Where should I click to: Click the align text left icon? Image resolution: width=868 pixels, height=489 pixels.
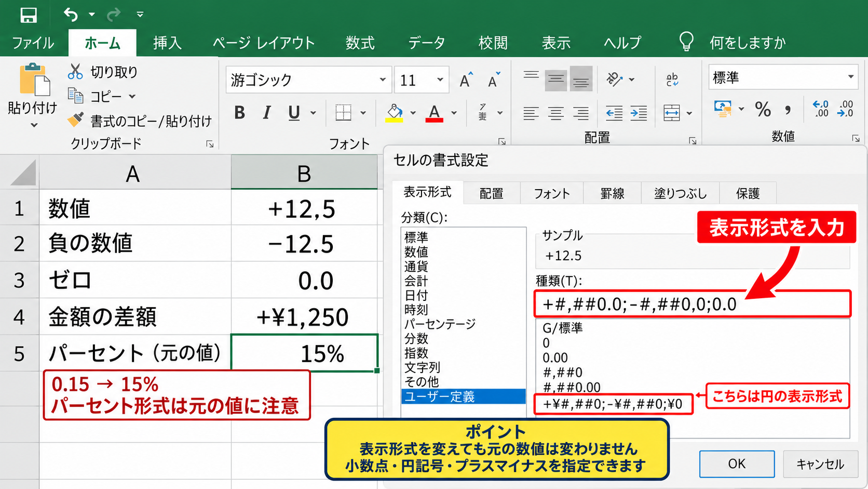coord(531,113)
